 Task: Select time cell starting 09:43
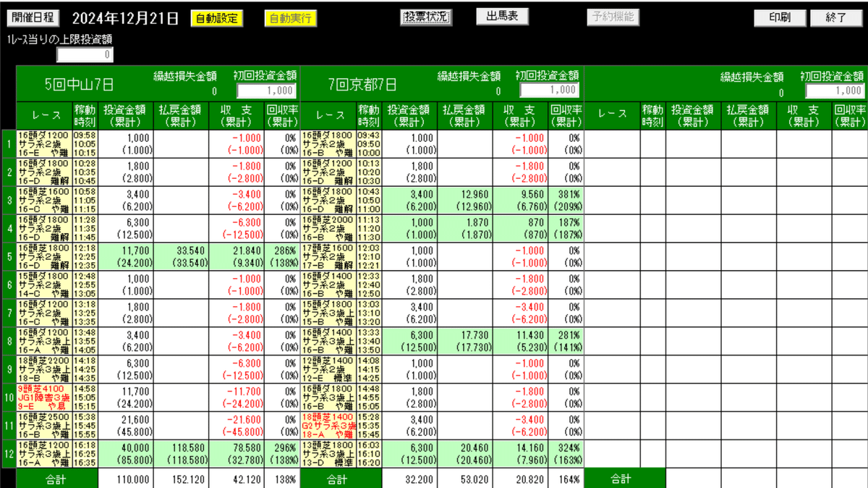coord(369,143)
